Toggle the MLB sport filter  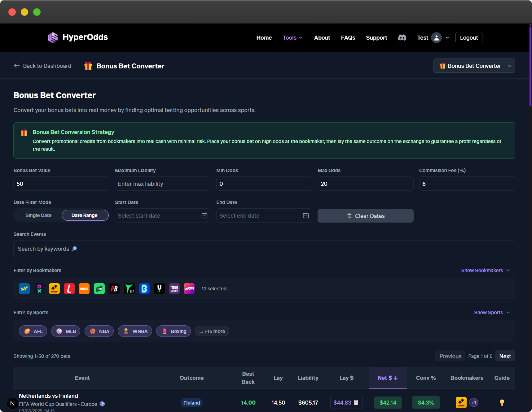[66, 331]
